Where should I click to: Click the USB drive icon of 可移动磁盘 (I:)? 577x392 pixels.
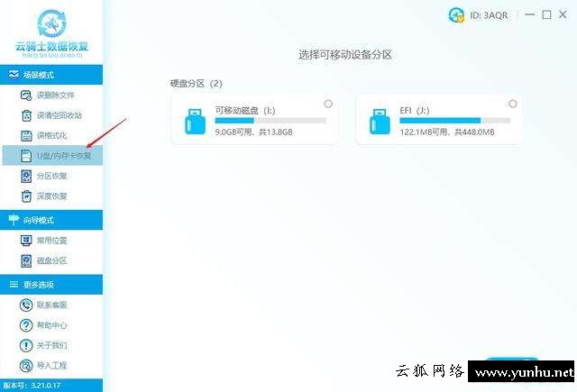pyautogui.click(x=195, y=122)
